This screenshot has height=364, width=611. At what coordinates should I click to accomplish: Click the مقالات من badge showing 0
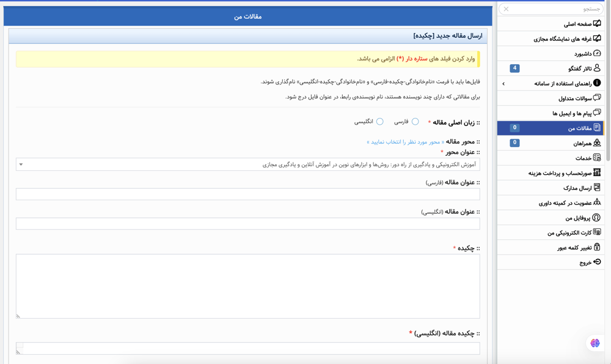[x=514, y=128]
